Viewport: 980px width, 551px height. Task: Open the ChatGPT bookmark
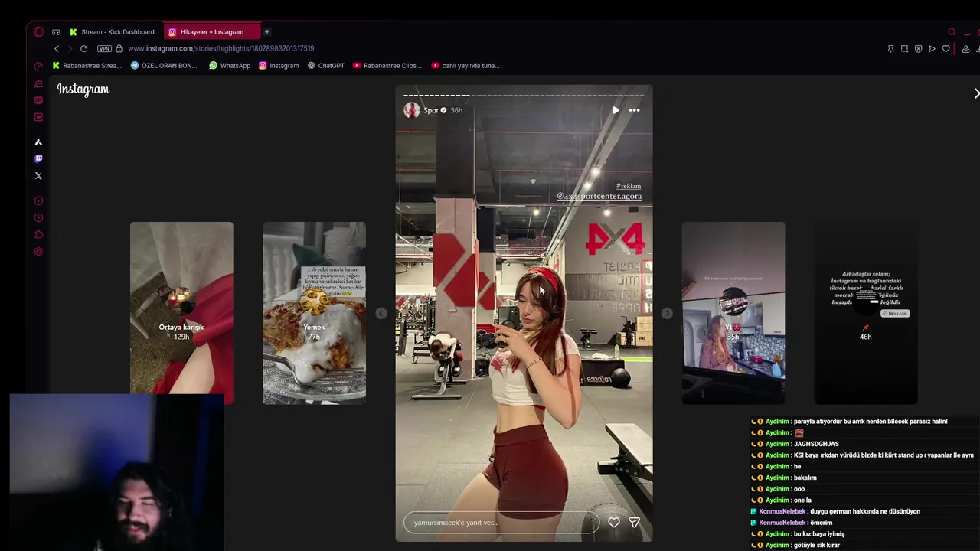coord(326,66)
